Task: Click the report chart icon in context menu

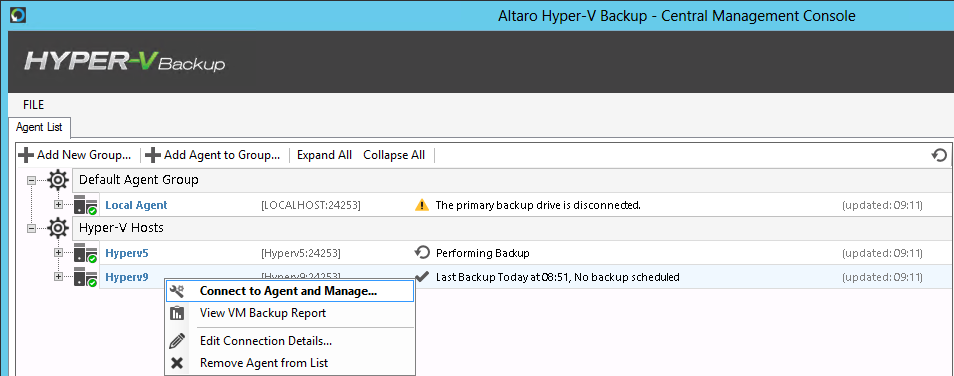Action: [177, 313]
